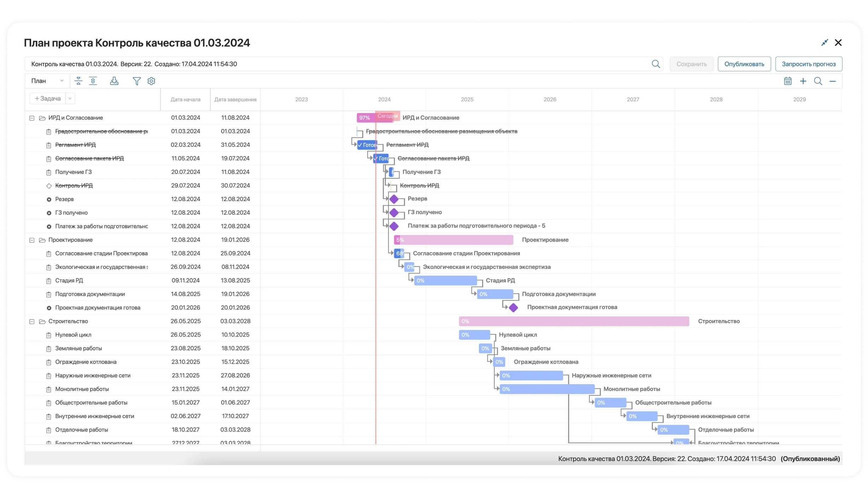Collapse the Строительство group
Screen dimensions: 868x499
pyautogui.click(x=32, y=322)
